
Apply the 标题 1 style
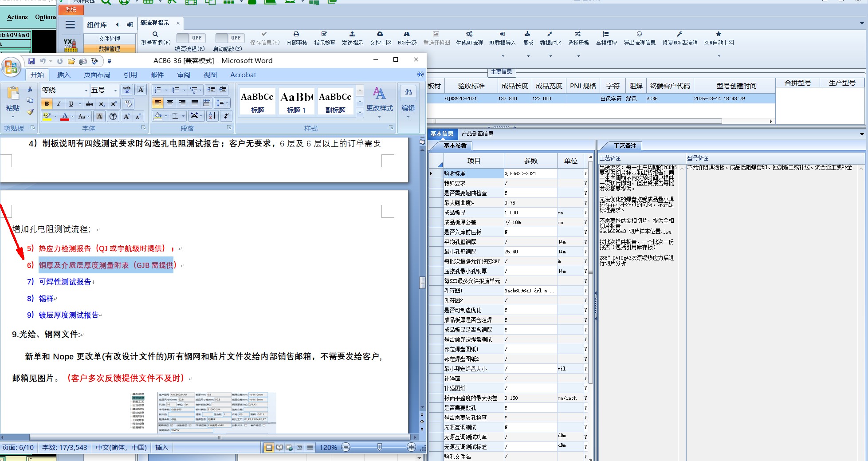[296, 101]
